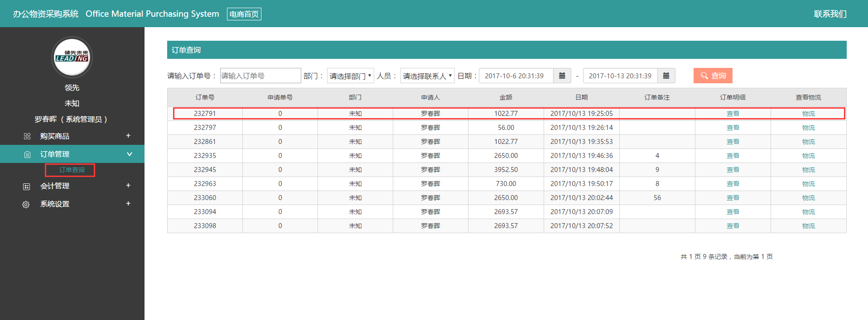The image size is (868, 320).
Task: Click the clipboard icon beside 订单管理
Action: coord(27,154)
